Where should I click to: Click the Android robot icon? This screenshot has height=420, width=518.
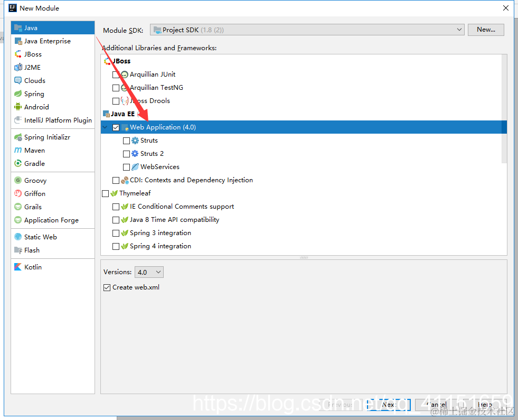[18, 107]
